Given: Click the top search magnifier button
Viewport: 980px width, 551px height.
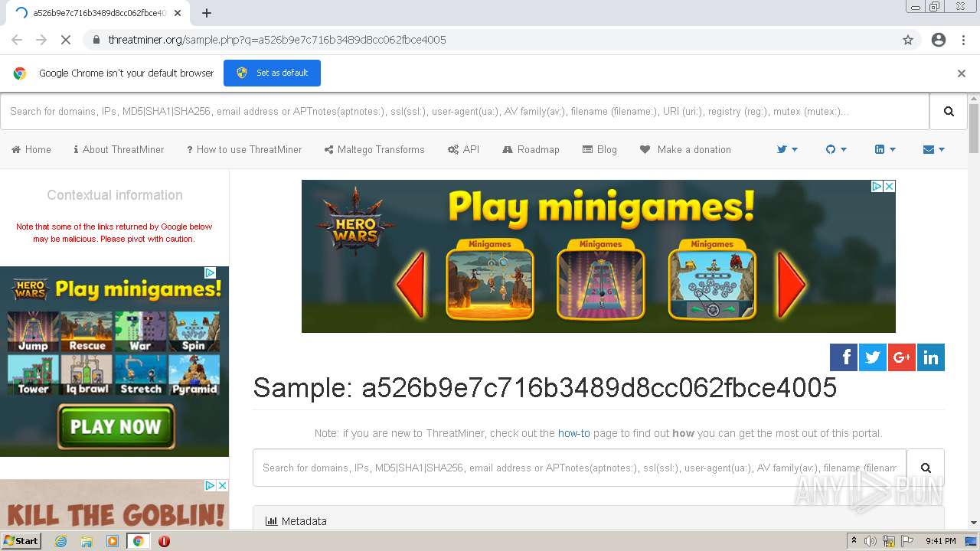Looking at the screenshot, I should point(949,112).
